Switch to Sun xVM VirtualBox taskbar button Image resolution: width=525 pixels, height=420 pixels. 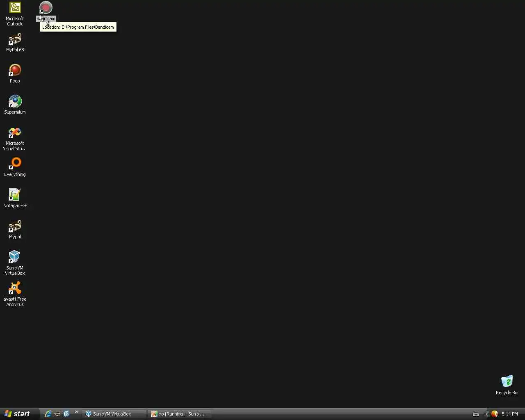(114, 414)
